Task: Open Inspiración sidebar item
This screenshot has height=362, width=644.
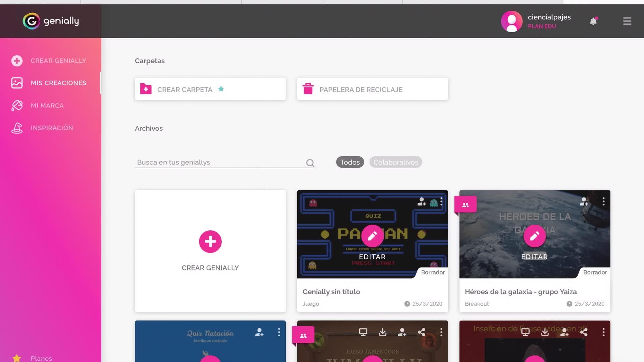Action: tap(52, 128)
